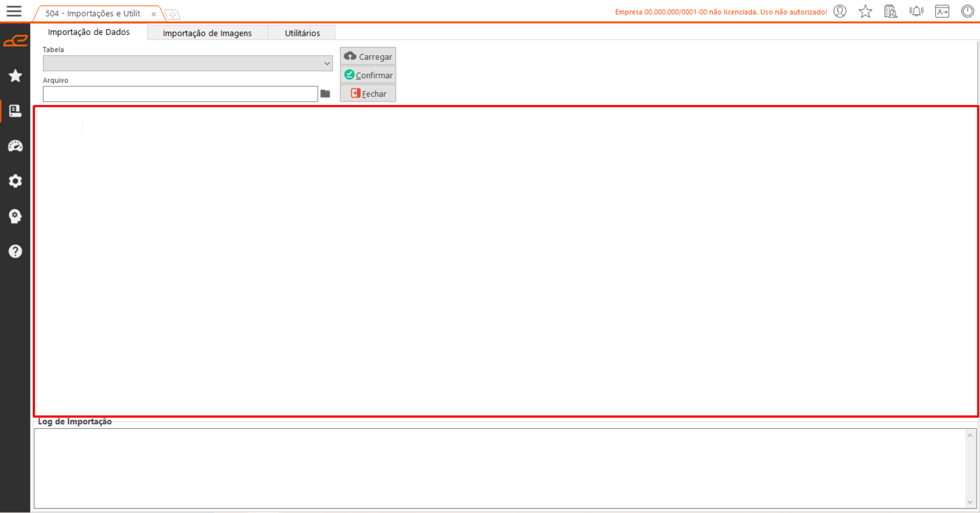
Task: Click the power button icon in top bar
Action: tap(967, 11)
